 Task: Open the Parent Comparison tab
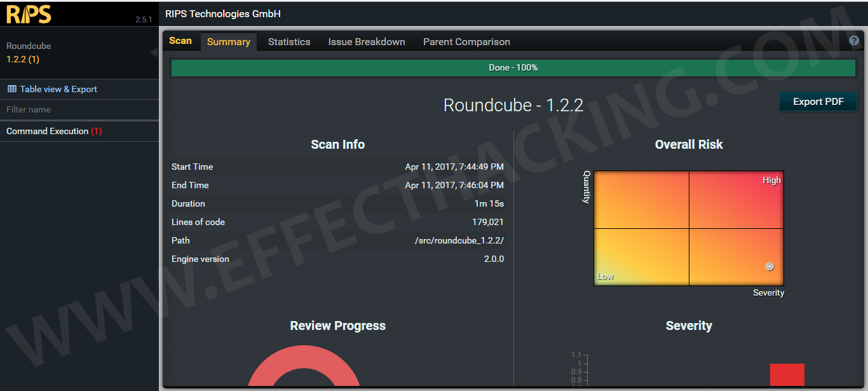[x=466, y=42]
